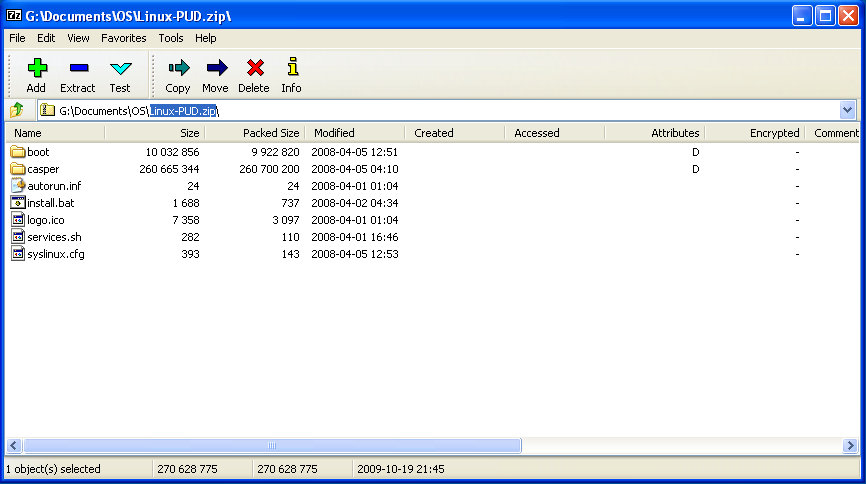Image resolution: width=866 pixels, height=484 pixels.
Task: Sort by the Attributes column header
Action: 654,133
